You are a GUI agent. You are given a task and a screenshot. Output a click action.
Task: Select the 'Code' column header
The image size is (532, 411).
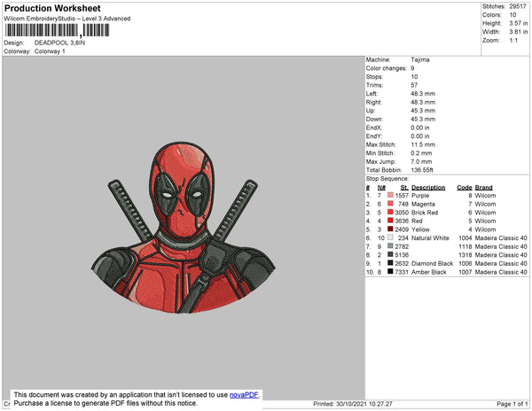pos(464,188)
